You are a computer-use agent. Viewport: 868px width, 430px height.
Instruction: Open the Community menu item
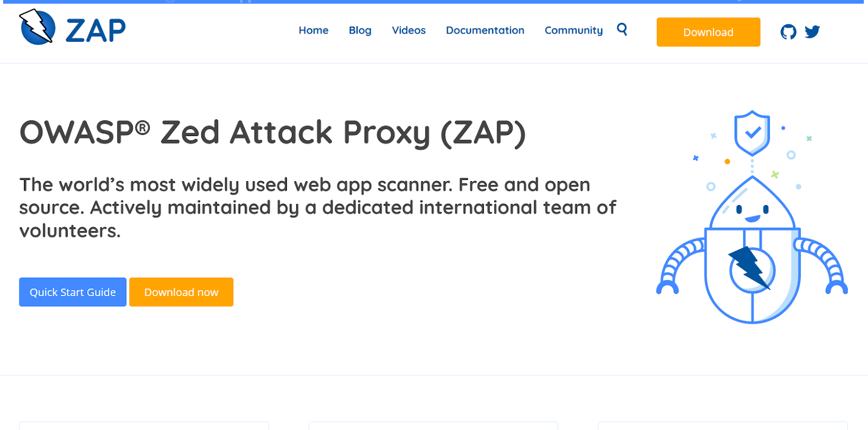coord(573,30)
